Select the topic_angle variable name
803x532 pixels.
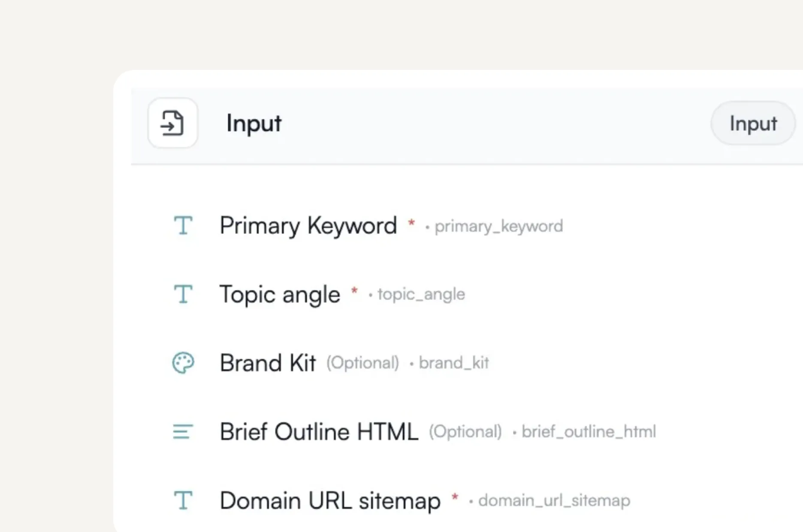click(x=421, y=295)
